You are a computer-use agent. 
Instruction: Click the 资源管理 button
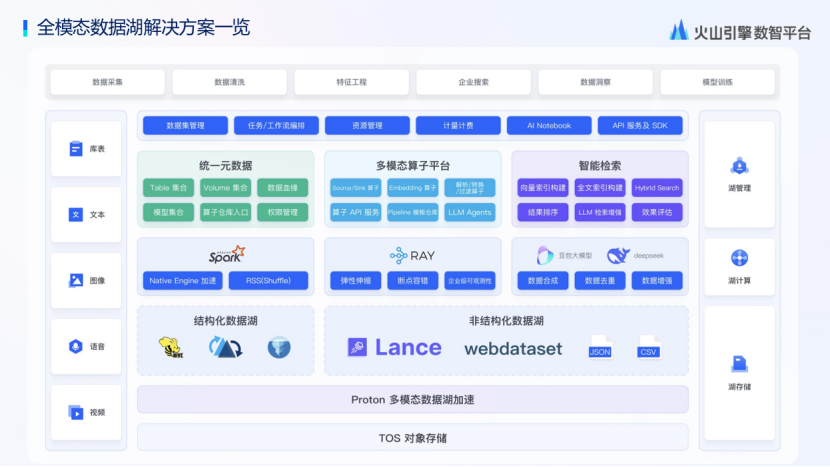point(367,125)
